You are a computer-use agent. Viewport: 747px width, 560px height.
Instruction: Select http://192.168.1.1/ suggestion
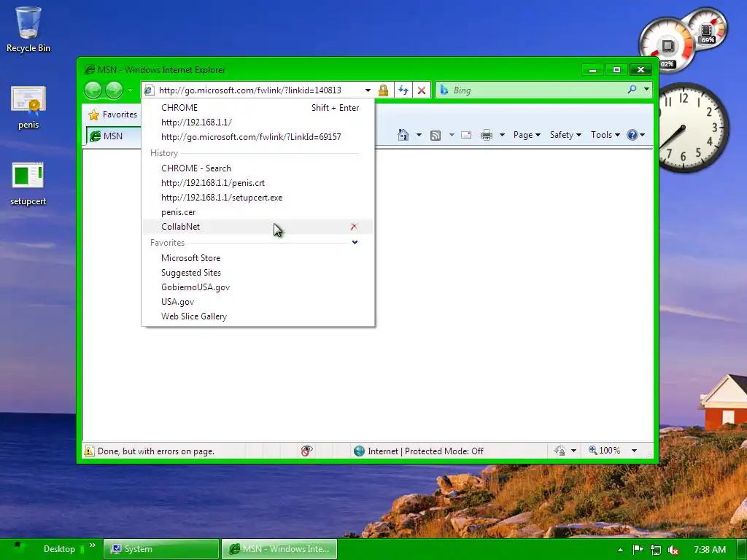258,122
